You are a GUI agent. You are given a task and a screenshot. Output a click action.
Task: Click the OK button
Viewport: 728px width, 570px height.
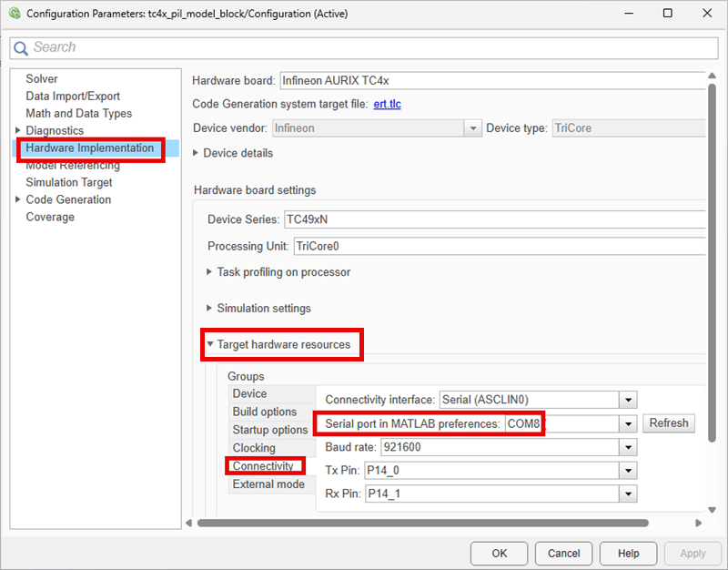pyautogui.click(x=499, y=554)
